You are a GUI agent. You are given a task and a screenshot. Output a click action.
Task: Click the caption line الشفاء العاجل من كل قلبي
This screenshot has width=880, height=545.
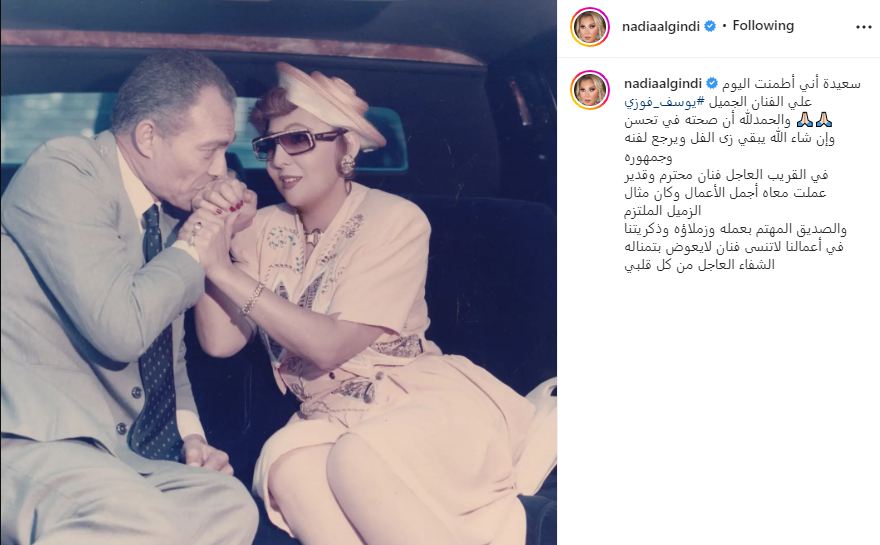point(699,264)
